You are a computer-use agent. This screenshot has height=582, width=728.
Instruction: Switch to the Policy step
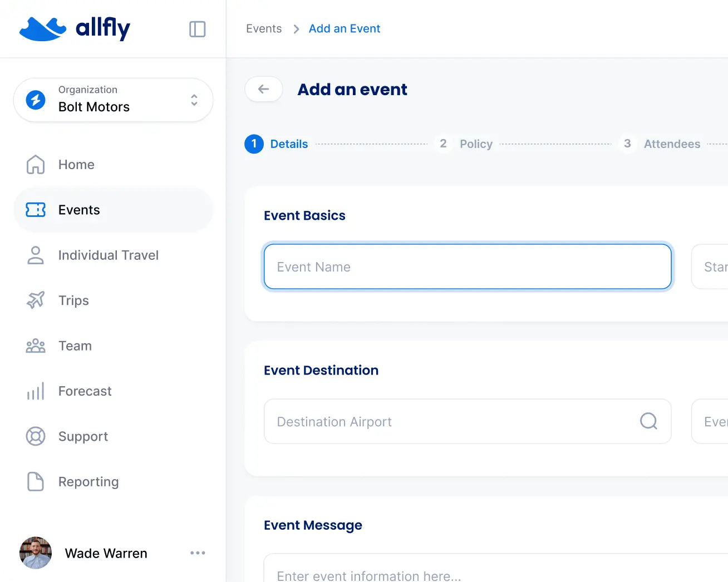click(476, 144)
